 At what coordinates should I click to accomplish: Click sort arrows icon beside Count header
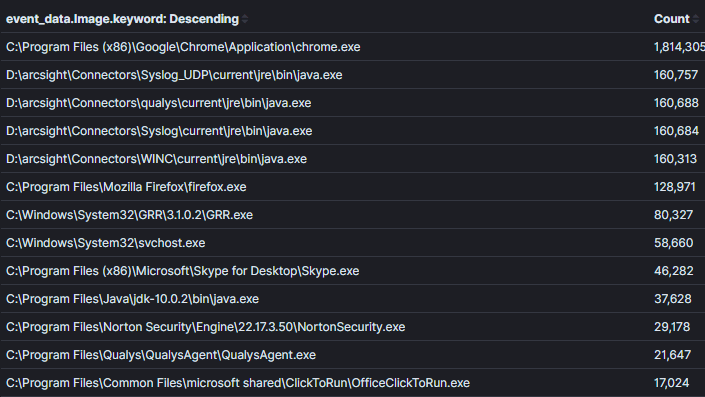point(696,19)
